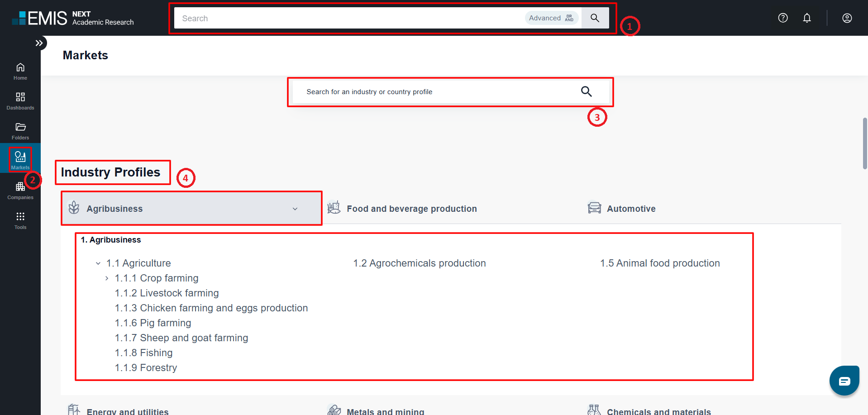The width and height of the screenshot is (868, 415).
Task: Expand Metals and mining industry
Action: (x=386, y=411)
